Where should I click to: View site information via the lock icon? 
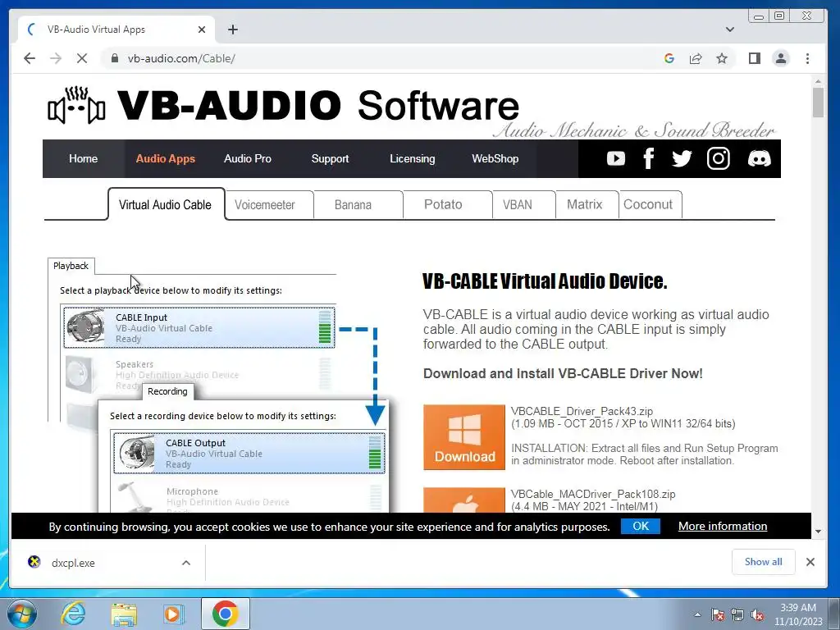pos(114,58)
